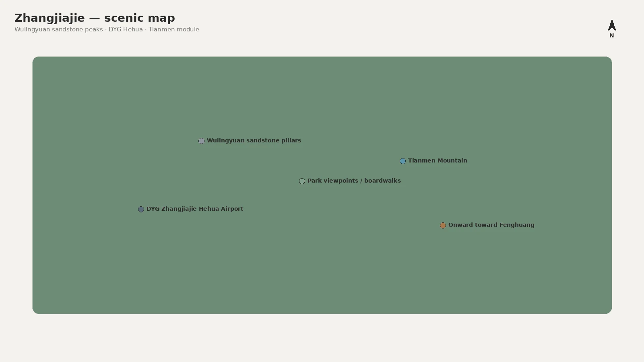Click the Tianmen Mountain blue marker dot
The height and width of the screenshot is (362, 644).
(x=402, y=161)
